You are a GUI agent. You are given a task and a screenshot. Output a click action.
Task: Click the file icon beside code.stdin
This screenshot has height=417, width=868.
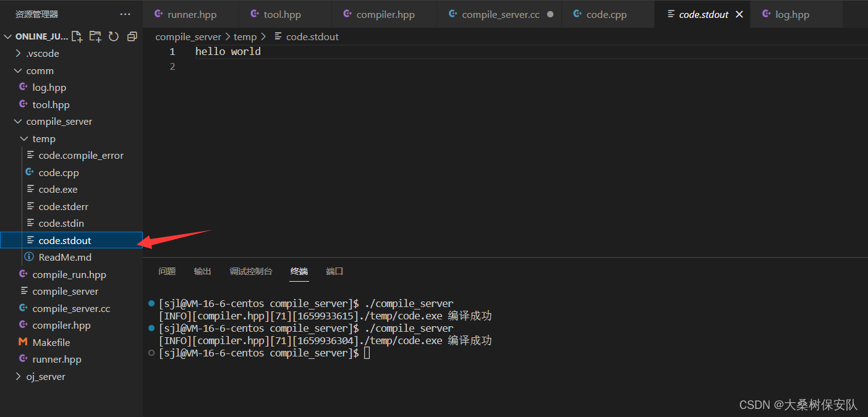[x=30, y=223]
